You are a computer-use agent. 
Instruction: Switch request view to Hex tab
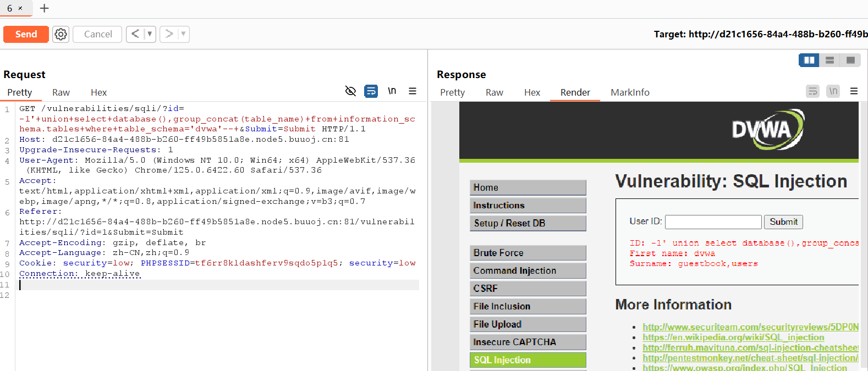pyautogui.click(x=98, y=92)
